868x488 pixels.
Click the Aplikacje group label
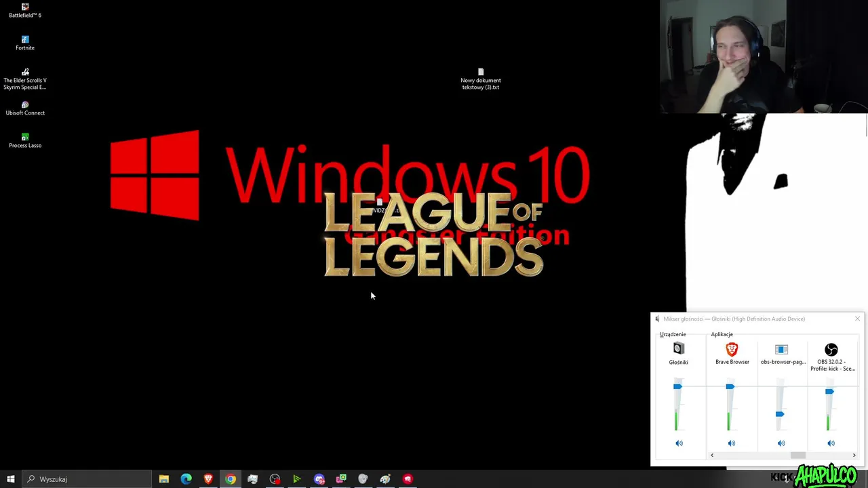[x=722, y=334]
